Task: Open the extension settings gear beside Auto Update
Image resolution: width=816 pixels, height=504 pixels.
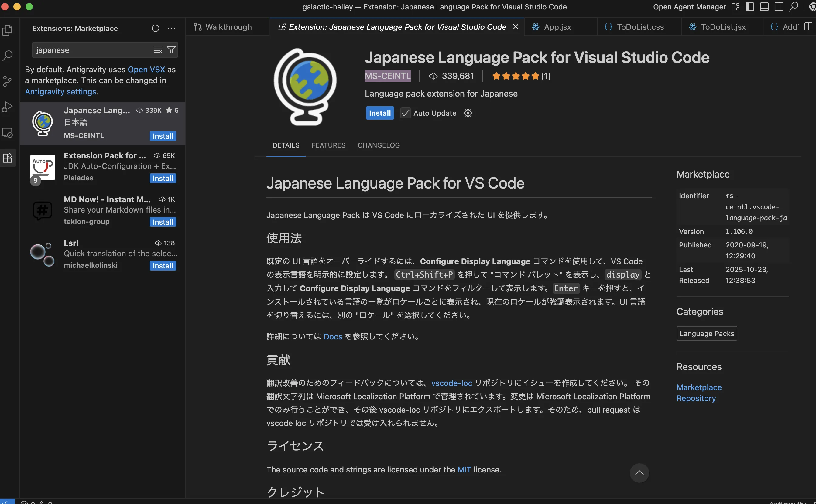Action: [468, 113]
